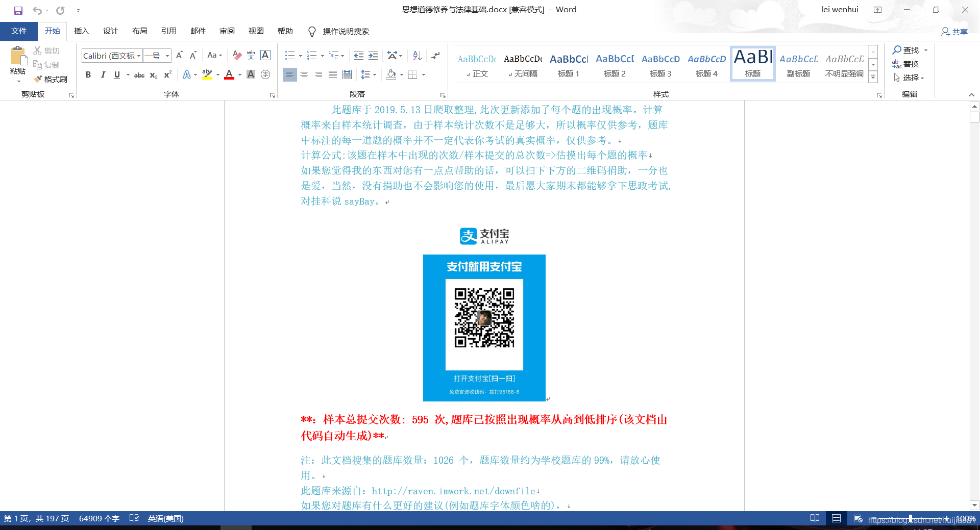Open Asian layout icon
The height and width of the screenshot is (530, 980).
click(395, 56)
